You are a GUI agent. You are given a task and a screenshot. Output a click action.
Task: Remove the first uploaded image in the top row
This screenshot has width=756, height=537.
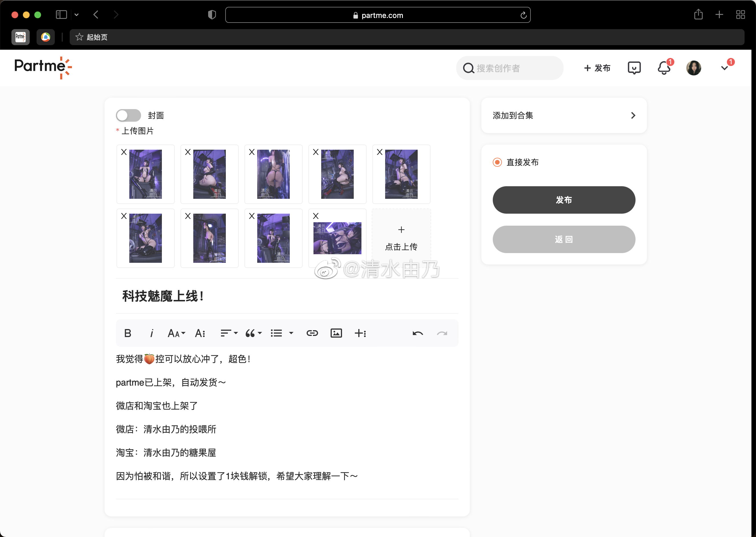pyautogui.click(x=124, y=152)
